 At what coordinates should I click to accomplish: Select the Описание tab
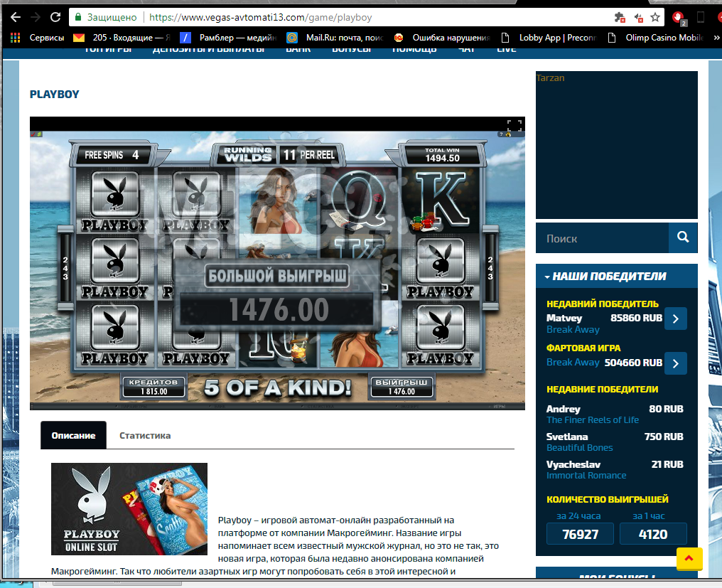tap(73, 435)
